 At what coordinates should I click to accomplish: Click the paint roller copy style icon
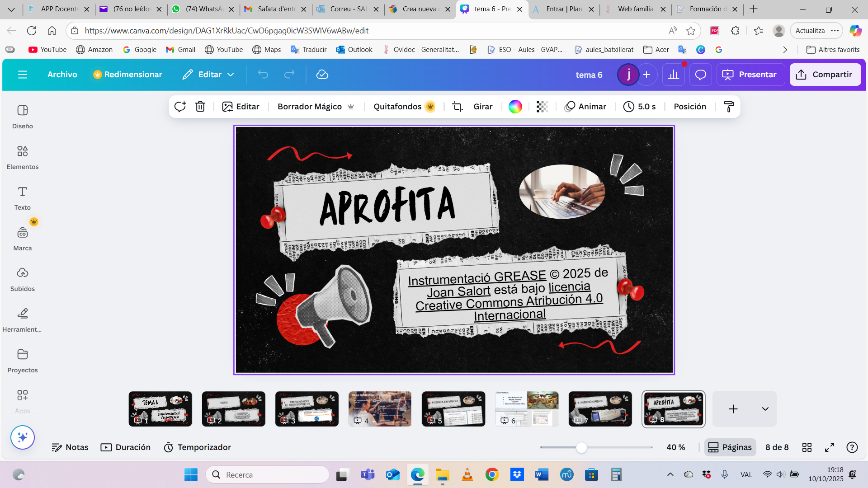point(729,107)
